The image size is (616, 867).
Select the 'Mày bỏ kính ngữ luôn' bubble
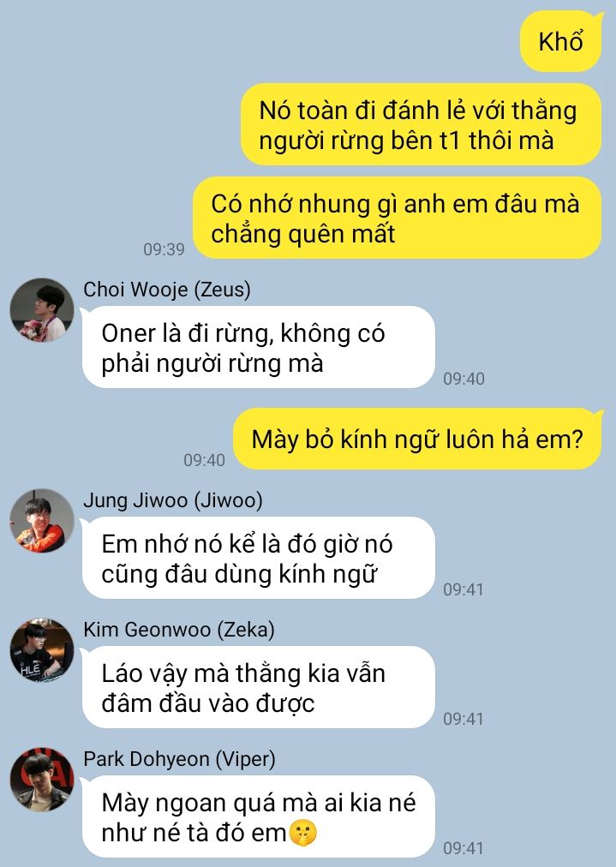tap(417, 439)
